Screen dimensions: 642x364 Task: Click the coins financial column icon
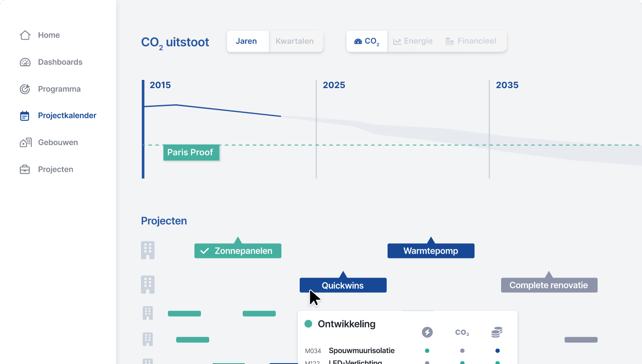497,332
